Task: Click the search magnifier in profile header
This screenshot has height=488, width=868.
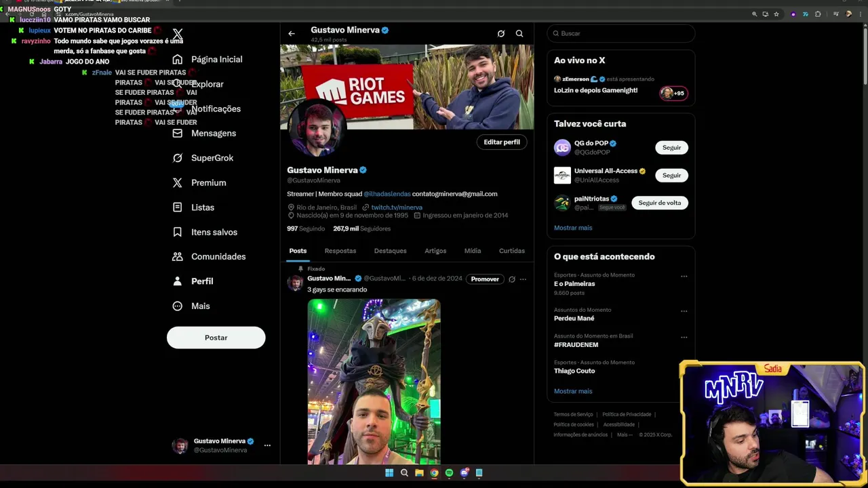Action: (519, 33)
